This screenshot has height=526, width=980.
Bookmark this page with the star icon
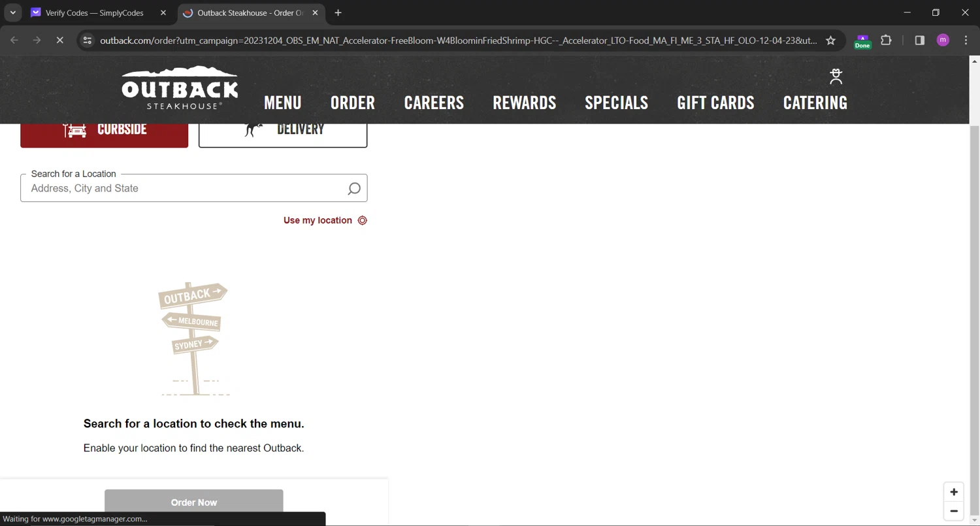click(830, 41)
